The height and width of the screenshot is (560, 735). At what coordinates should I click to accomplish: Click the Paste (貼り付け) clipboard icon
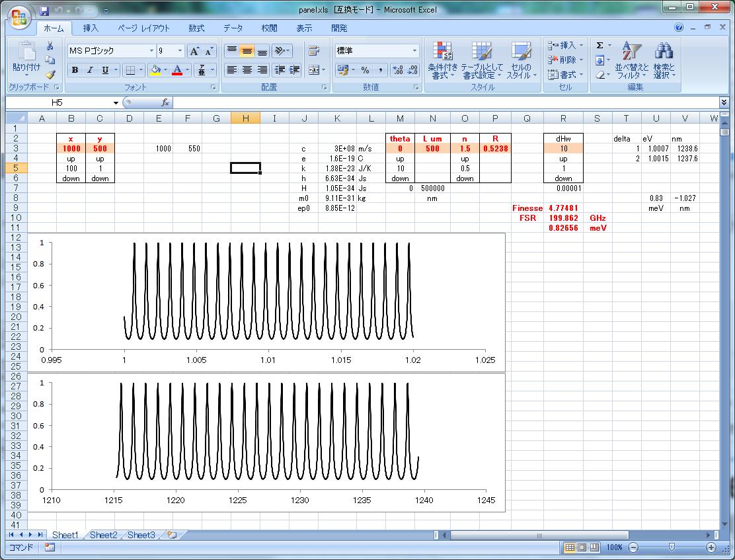point(26,53)
